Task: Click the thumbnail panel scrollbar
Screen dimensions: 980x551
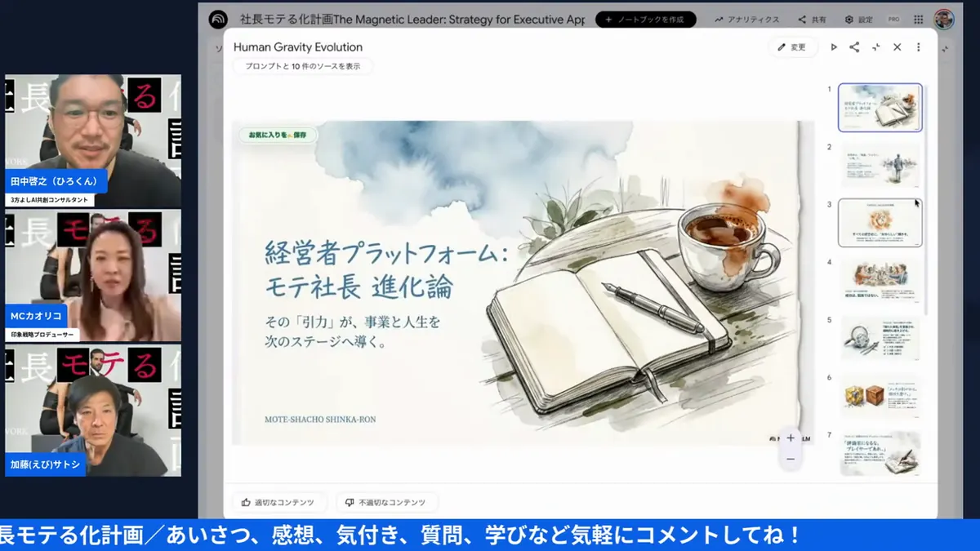Action: pyautogui.click(x=925, y=198)
